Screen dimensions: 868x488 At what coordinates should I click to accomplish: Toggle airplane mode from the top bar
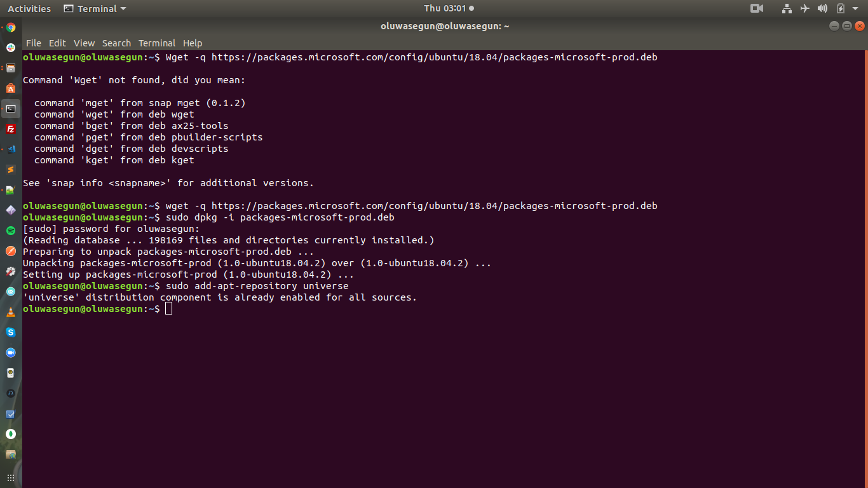[x=804, y=8]
